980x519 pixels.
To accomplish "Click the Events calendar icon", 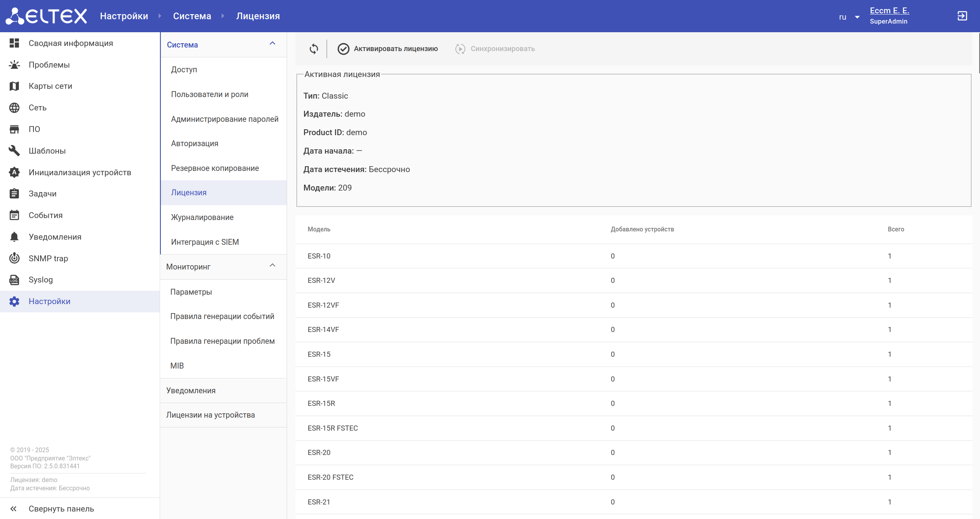I will 15,215.
